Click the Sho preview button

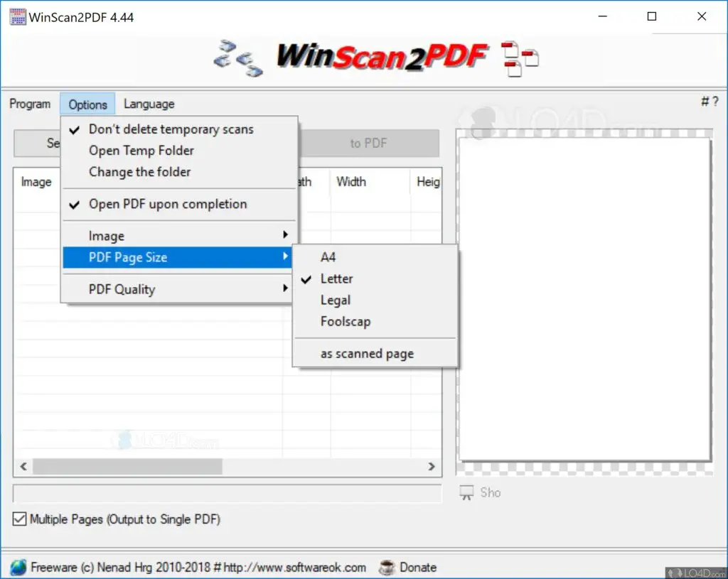pyautogui.click(x=491, y=493)
